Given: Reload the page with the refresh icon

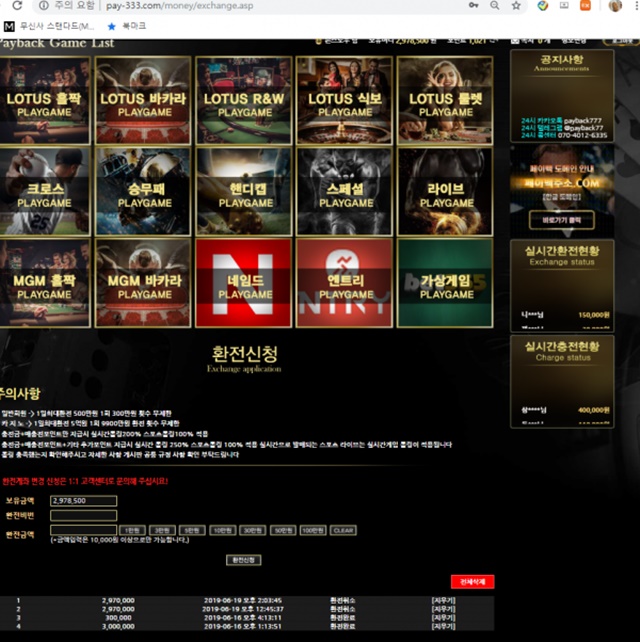Looking at the screenshot, I should click(x=17, y=5).
